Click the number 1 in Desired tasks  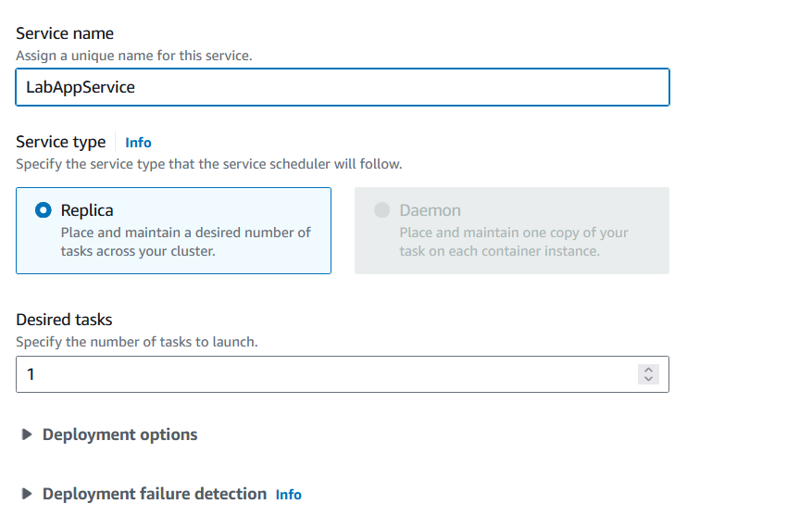click(x=31, y=374)
